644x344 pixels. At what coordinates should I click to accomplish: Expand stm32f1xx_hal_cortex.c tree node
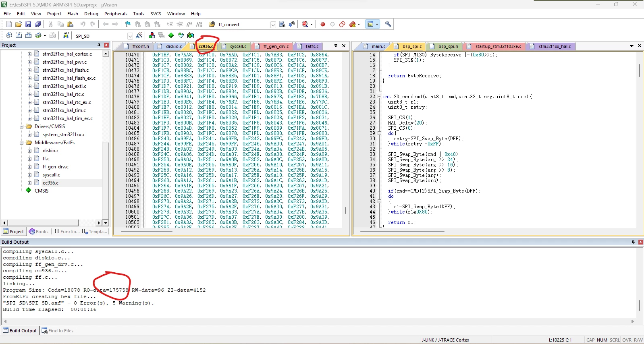click(29, 54)
